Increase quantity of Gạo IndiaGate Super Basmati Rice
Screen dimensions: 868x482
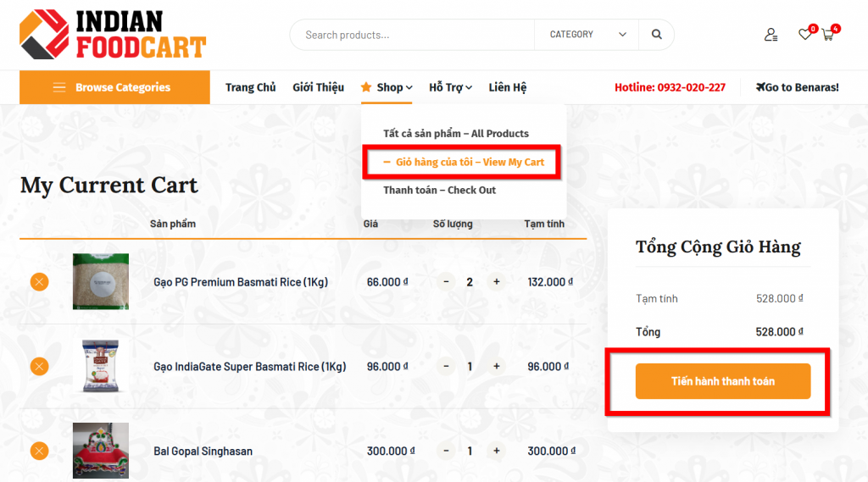pyautogui.click(x=497, y=366)
